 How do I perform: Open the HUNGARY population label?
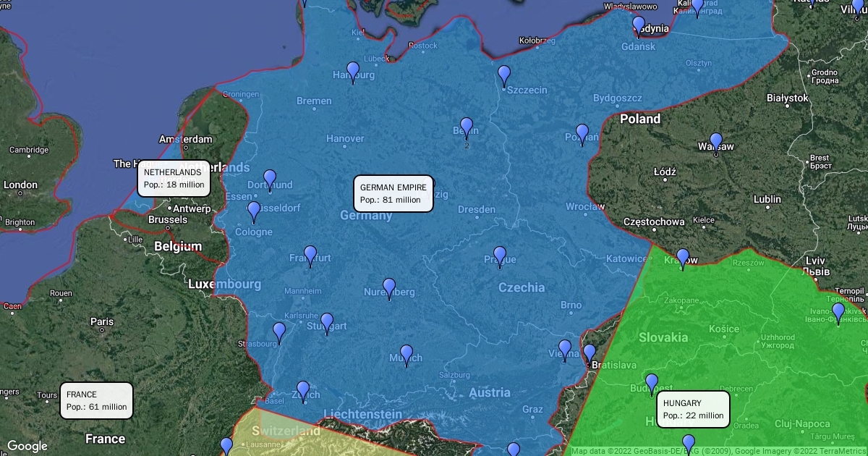[693, 409]
